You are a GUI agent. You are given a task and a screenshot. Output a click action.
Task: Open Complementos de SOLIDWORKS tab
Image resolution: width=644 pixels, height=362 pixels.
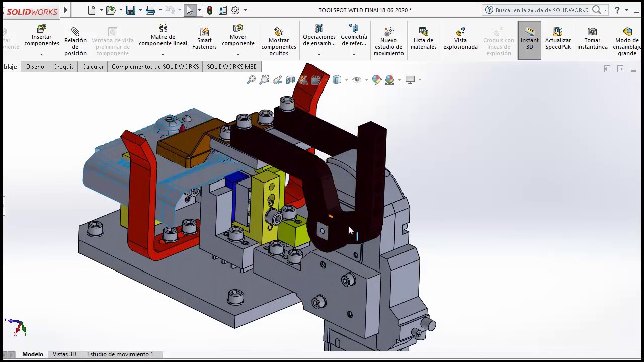[155, 67]
